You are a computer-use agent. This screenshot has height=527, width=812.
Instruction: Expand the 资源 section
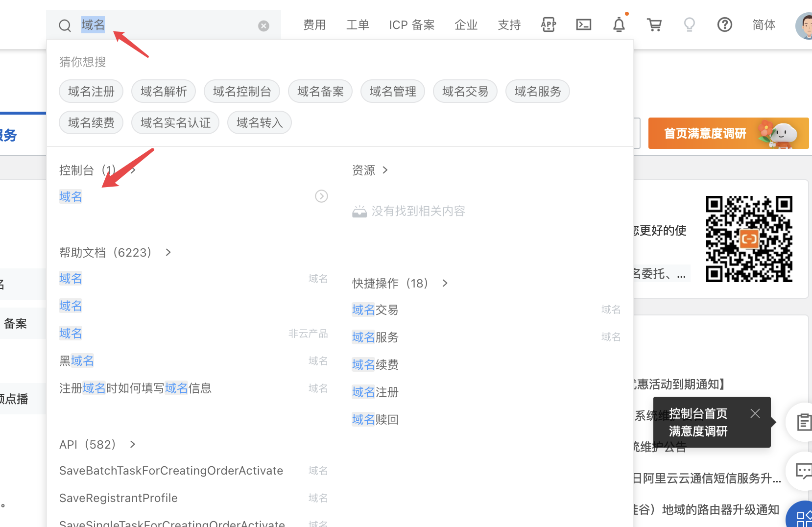pyautogui.click(x=370, y=170)
